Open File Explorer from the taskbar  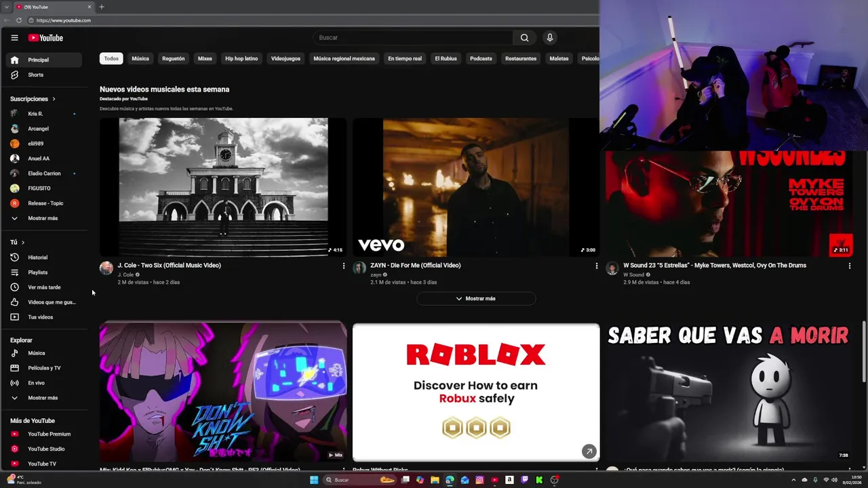pyautogui.click(x=435, y=480)
